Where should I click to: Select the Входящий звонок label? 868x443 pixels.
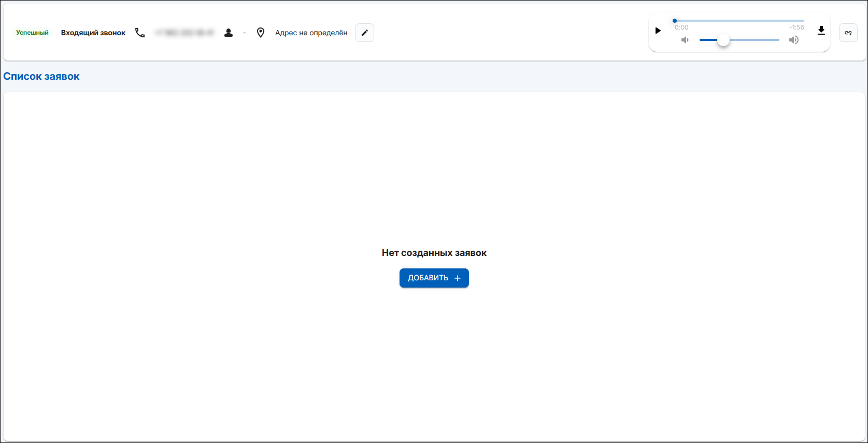(x=93, y=33)
